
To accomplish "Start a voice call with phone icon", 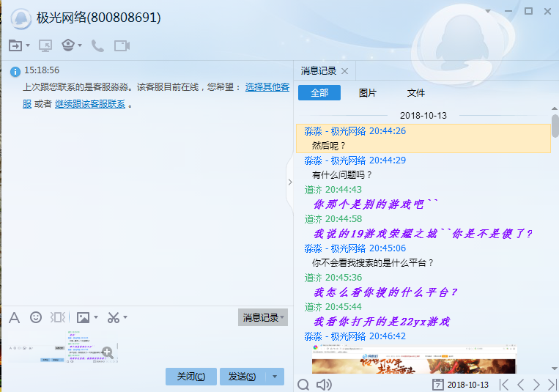I will 97,45.
